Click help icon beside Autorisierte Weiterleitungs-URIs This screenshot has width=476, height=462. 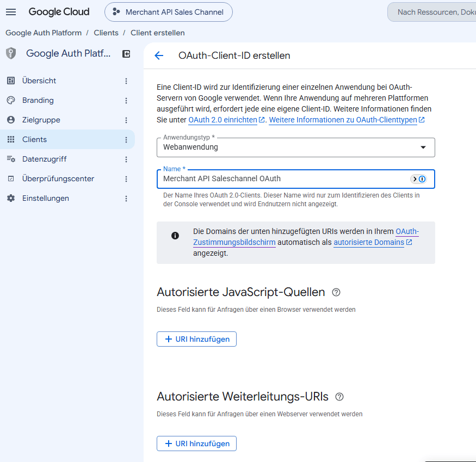[339, 397]
